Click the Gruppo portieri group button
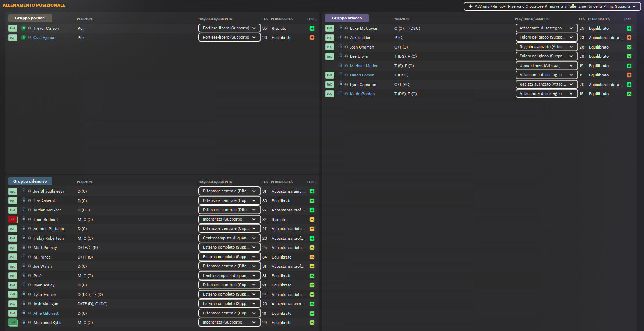Screen dimensions: 644x331 coord(30,18)
